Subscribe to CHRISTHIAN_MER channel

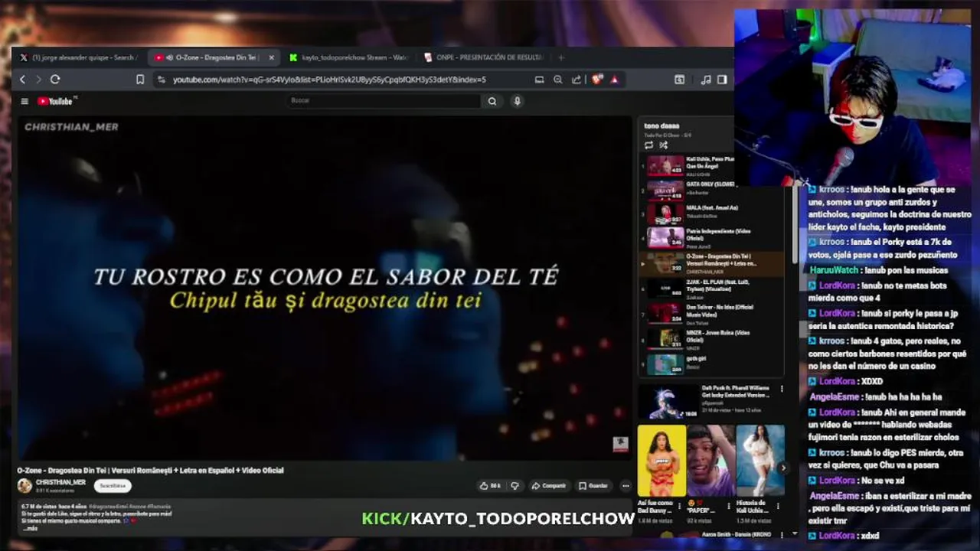pos(113,486)
